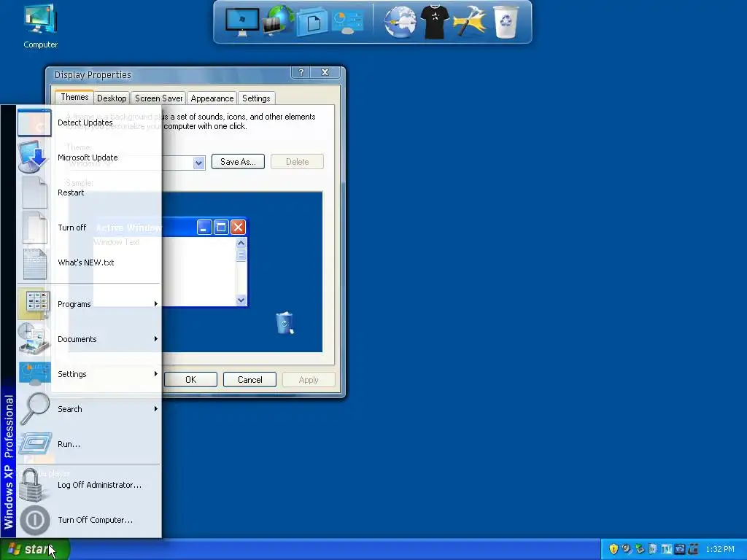
Task: Launch the web browser globe in the dock
Action: coord(400,21)
